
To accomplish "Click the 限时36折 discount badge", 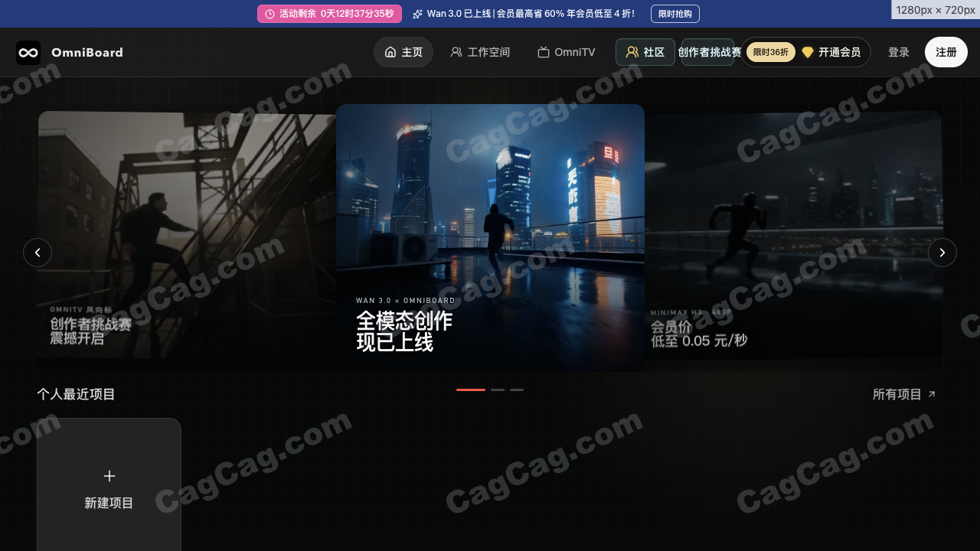I will 770,52.
